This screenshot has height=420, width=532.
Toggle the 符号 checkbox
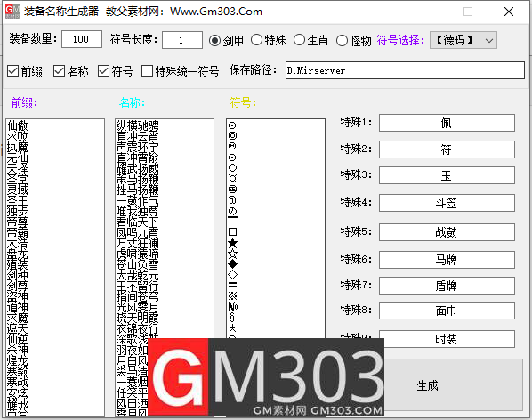tap(115, 71)
